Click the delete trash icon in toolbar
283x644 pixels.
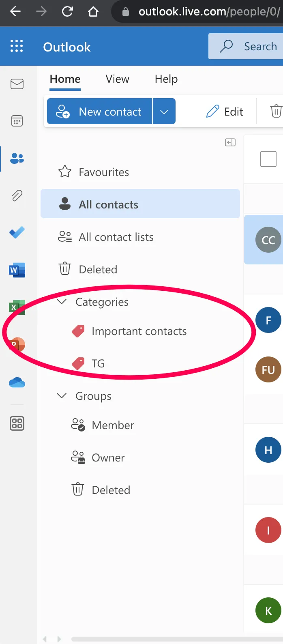(x=276, y=111)
